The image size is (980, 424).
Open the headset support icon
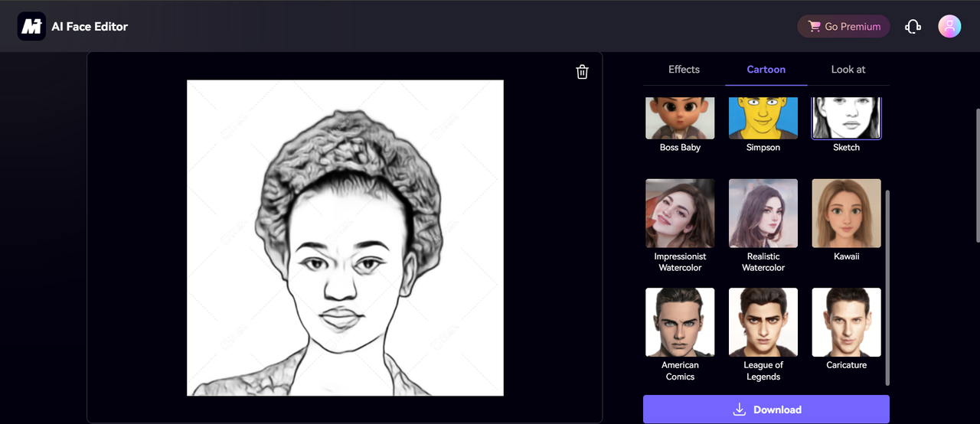click(913, 27)
